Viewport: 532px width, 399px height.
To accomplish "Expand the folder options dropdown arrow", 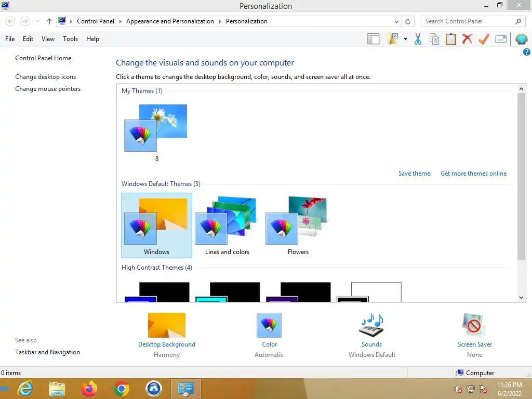I will tap(405, 39).
